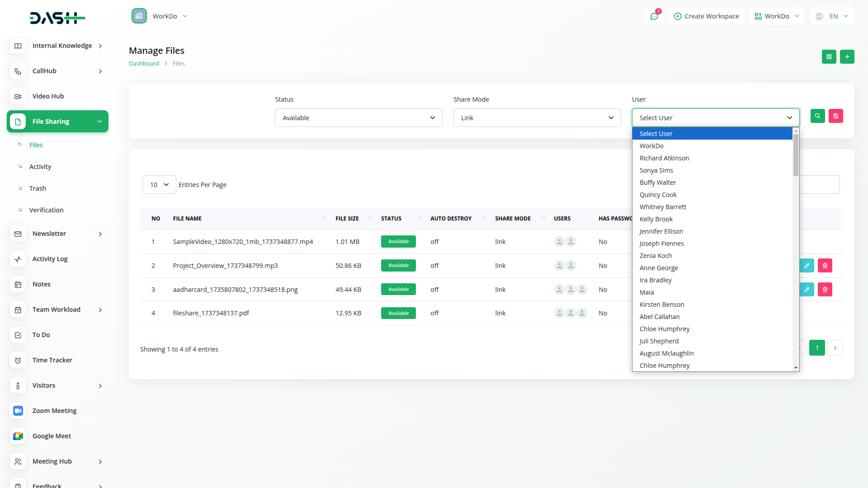Select Richard Atkinson from user list
868x488 pixels.
pyautogui.click(x=664, y=158)
